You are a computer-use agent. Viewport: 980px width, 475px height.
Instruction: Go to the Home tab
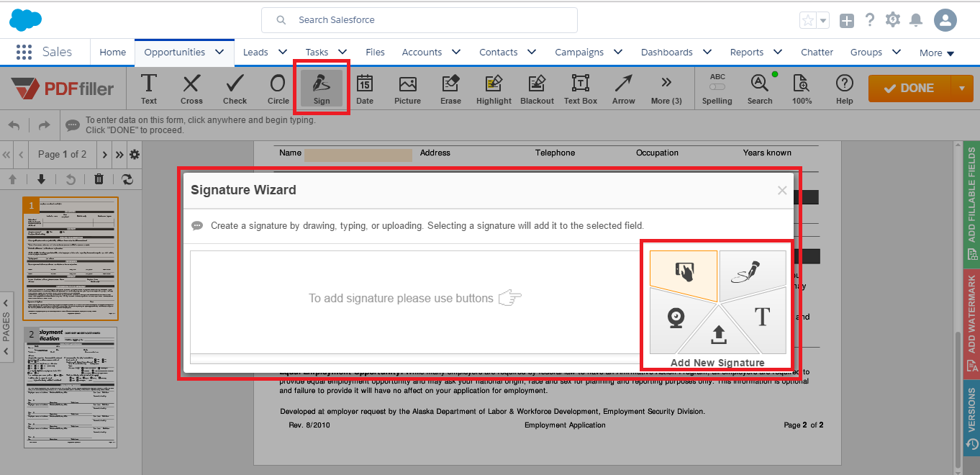pyautogui.click(x=112, y=52)
